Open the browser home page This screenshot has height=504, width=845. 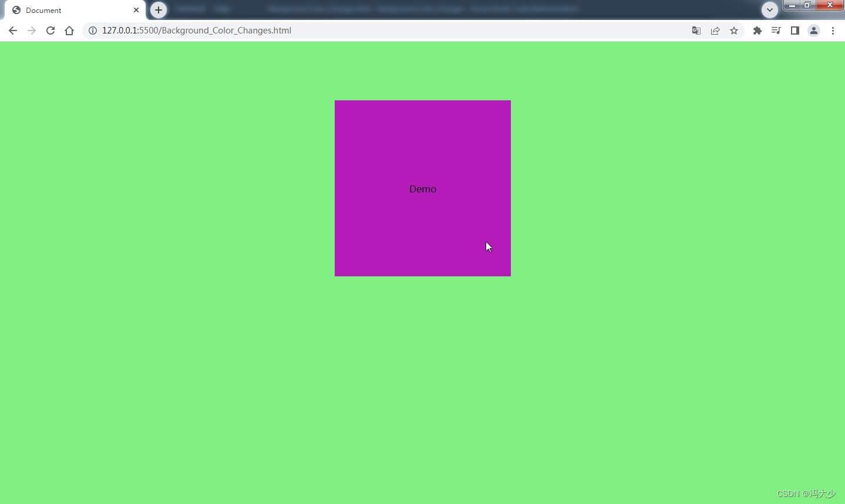69,31
